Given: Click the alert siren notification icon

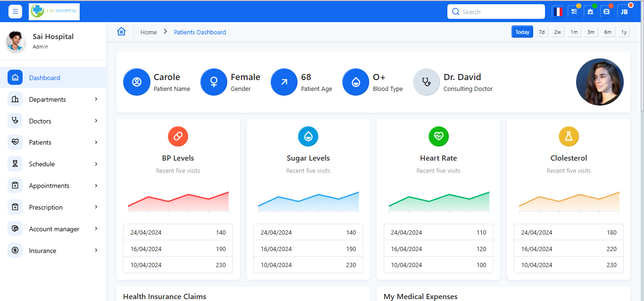Looking at the screenshot, I should pyautogui.click(x=590, y=12).
